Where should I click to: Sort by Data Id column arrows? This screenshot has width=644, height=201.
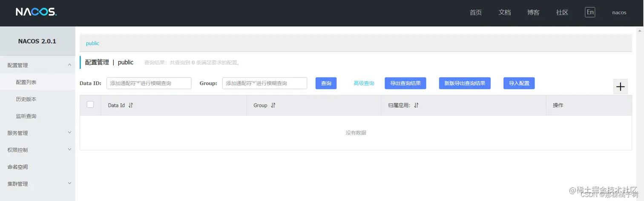click(131, 105)
